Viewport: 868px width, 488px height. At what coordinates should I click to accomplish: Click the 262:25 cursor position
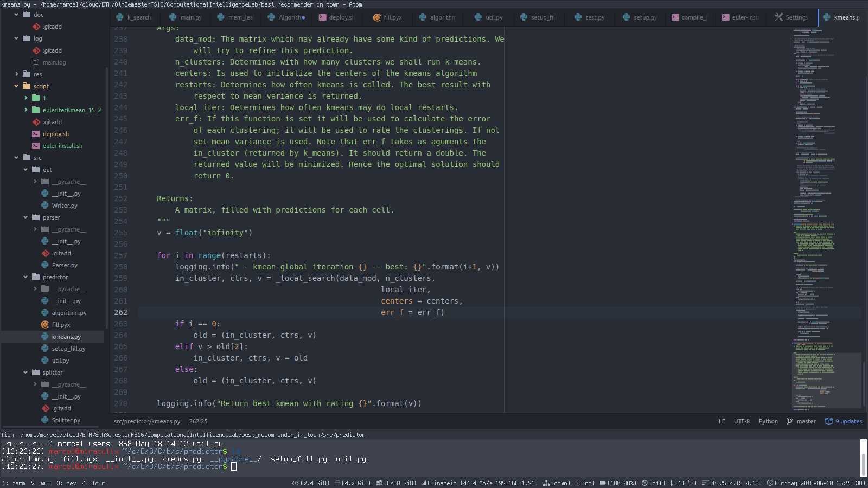198,421
